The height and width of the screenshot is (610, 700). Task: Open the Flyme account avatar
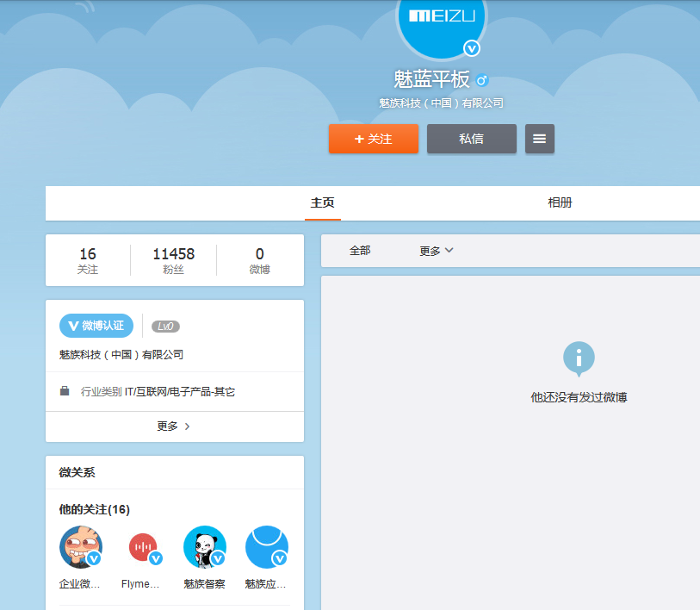pos(142,547)
